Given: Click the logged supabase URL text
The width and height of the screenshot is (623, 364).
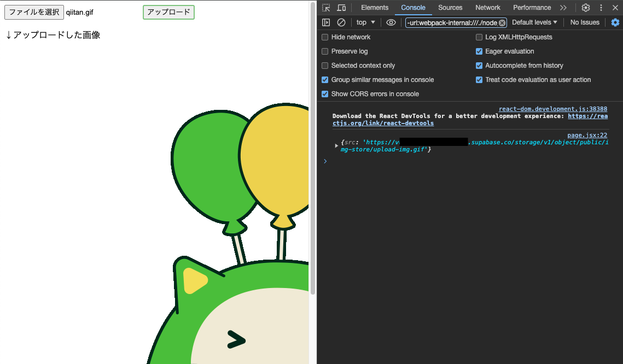Looking at the screenshot, I should (x=474, y=146).
